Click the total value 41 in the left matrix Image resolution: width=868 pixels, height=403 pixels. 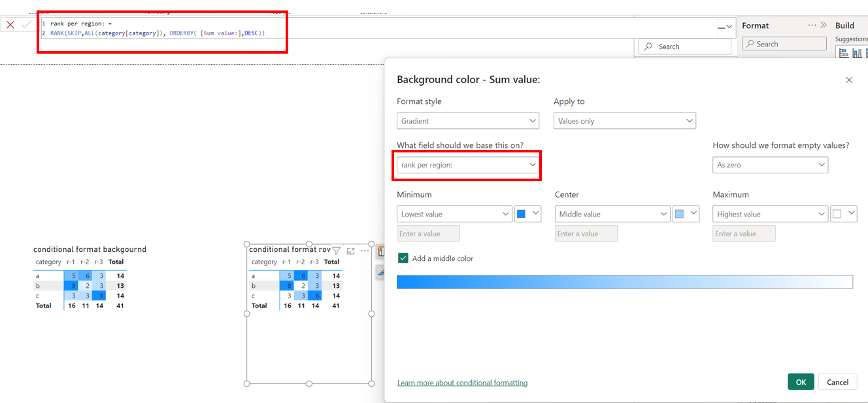click(120, 306)
